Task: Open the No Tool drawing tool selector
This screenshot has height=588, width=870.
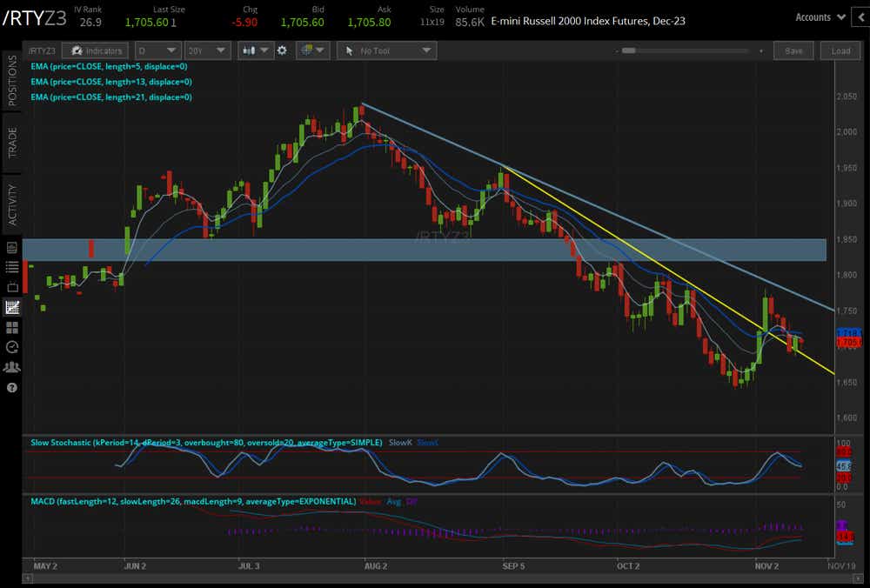Action: tap(385, 50)
